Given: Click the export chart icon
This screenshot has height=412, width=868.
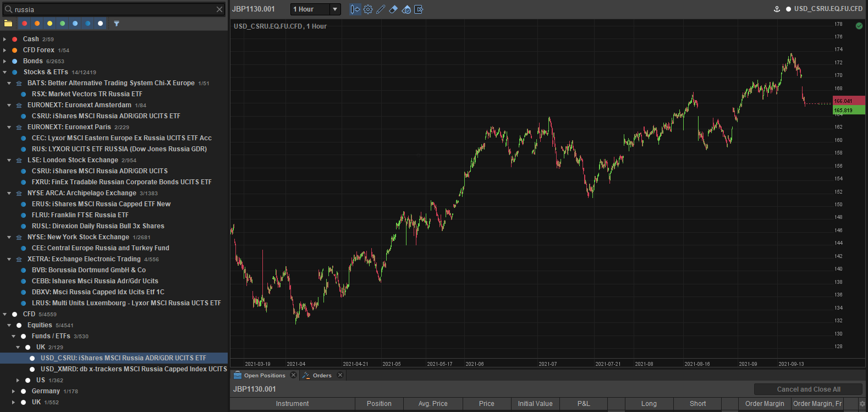Looking at the screenshot, I should click(x=419, y=9).
